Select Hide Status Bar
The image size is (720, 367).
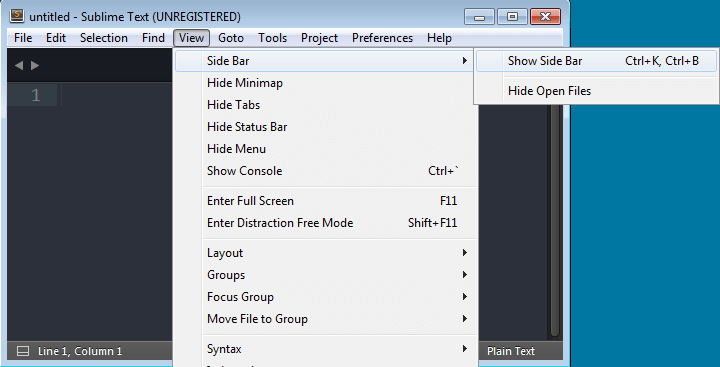point(326,127)
